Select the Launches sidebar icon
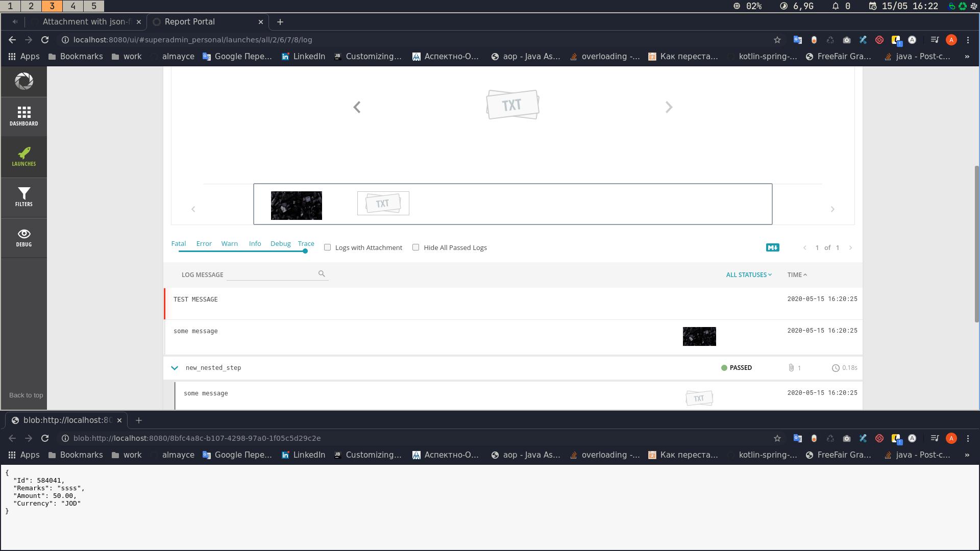This screenshot has width=980, height=551. coord(24,157)
